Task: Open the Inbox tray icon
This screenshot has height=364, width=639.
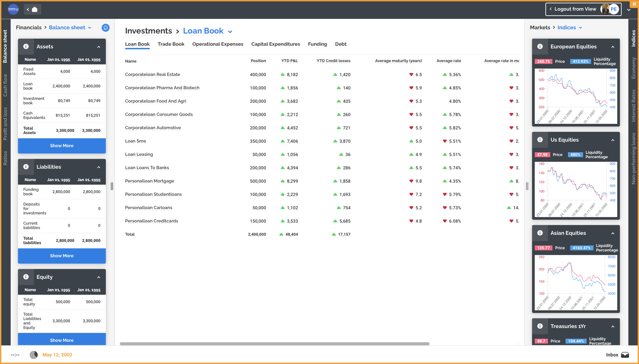Action: [625, 355]
